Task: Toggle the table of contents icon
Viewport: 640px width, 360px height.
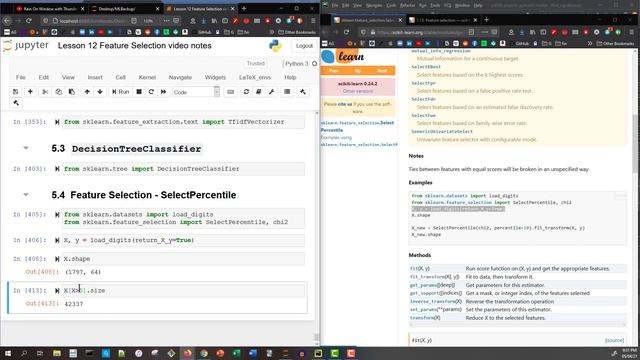Action: pos(287,92)
